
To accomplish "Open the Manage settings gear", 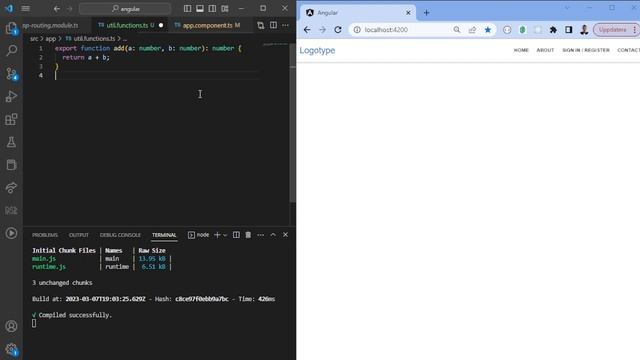I will [x=11, y=349].
